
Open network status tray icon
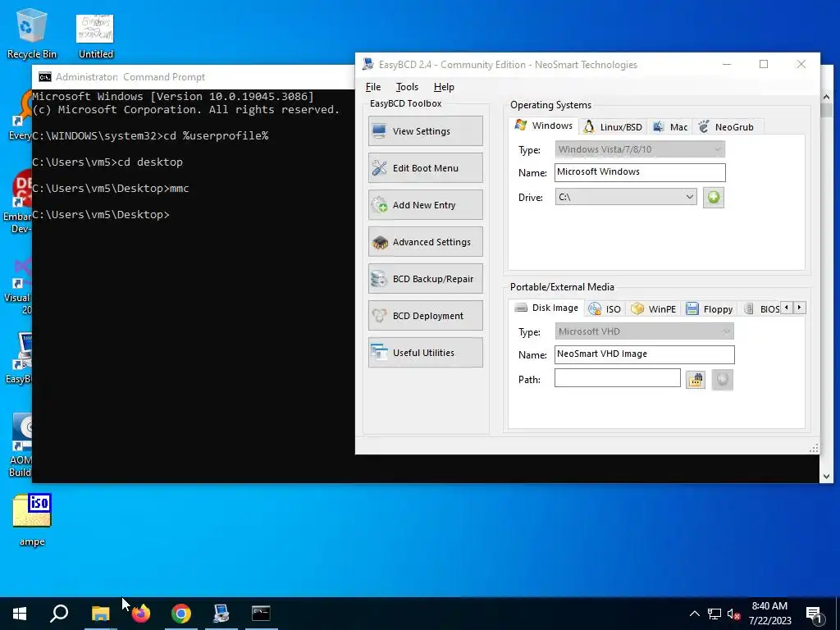point(714,614)
